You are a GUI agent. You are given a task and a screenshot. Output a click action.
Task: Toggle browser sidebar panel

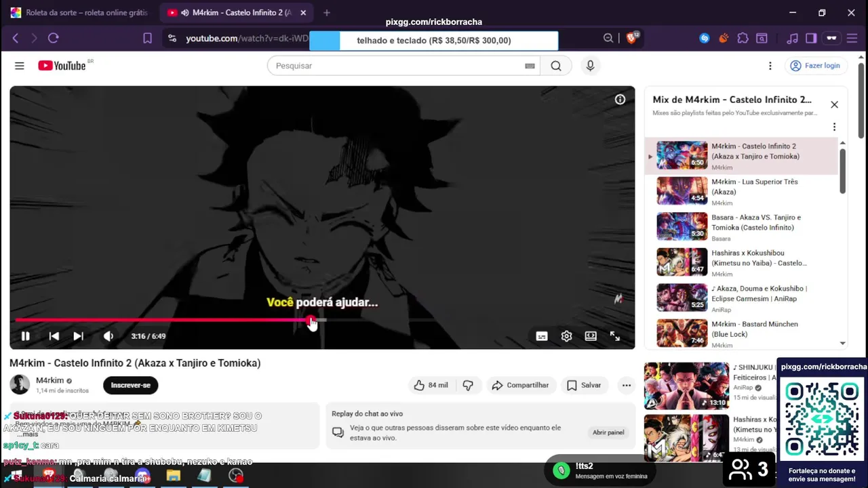click(811, 38)
